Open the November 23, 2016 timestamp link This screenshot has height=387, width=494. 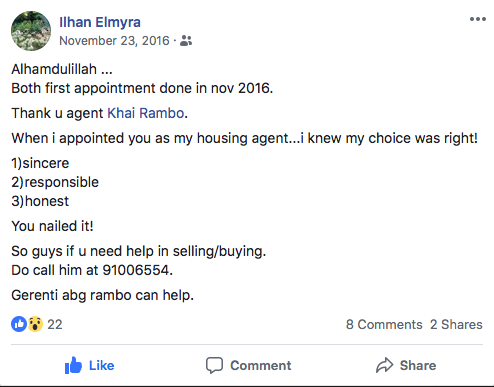(x=114, y=41)
